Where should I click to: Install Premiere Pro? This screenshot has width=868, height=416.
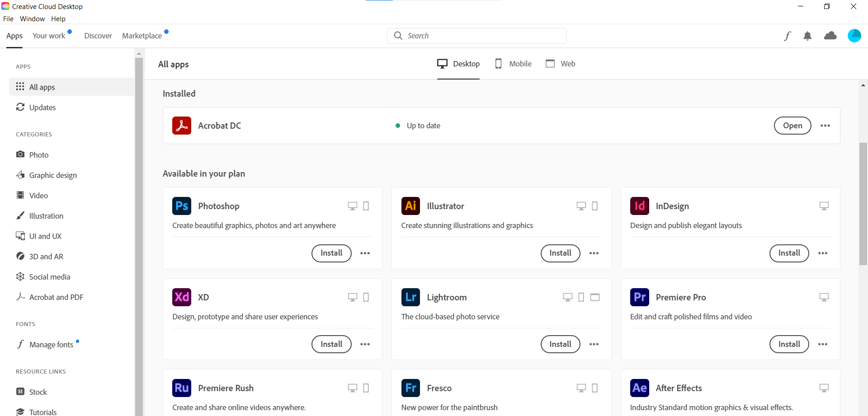coord(789,344)
